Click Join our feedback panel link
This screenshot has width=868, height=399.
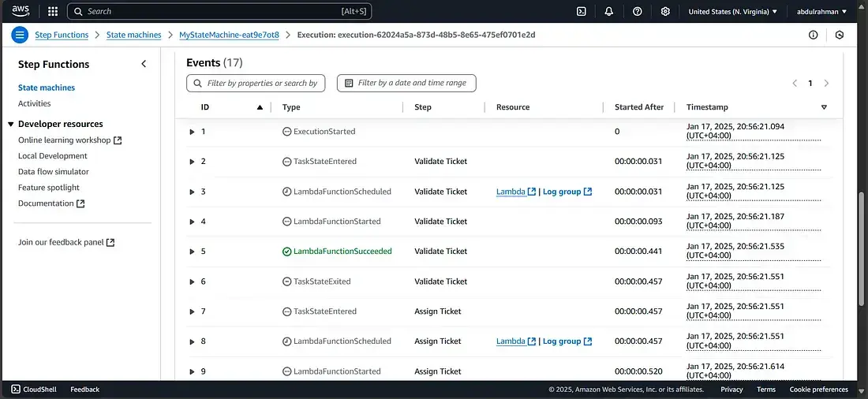[61, 242]
